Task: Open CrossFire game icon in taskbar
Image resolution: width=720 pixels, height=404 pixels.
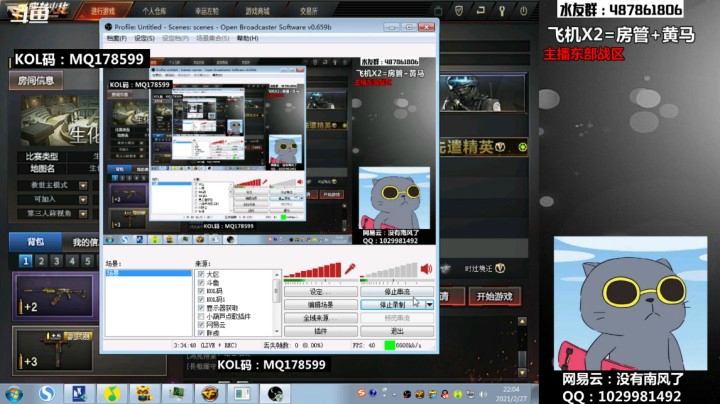Action: pyautogui.click(x=210, y=393)
